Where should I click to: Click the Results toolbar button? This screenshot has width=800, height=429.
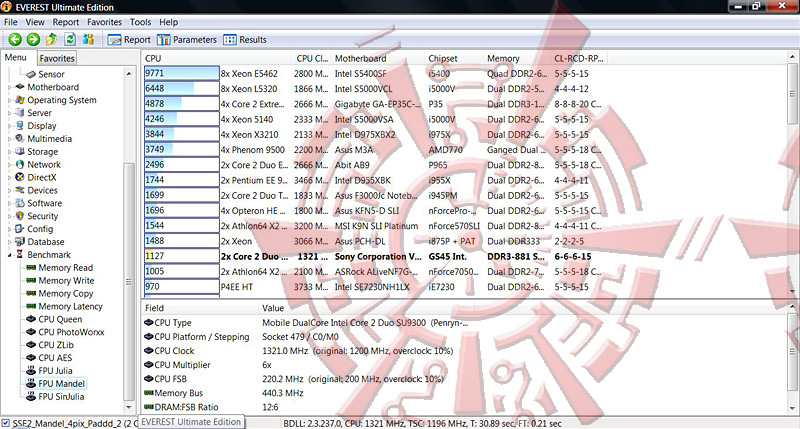[x=245, y=40]
